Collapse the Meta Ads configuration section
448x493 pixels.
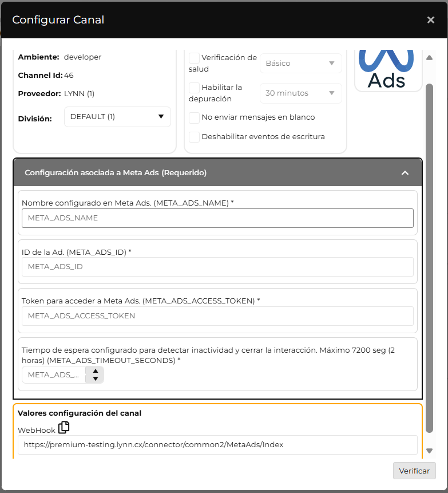(405, 172)
